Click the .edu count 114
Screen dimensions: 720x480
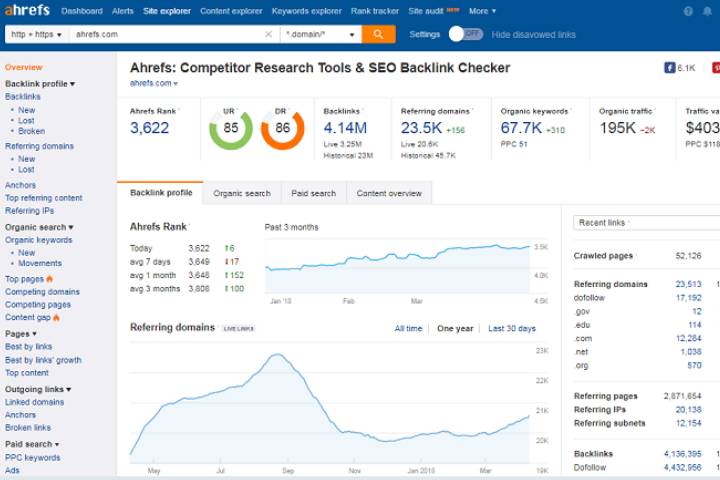[695, 325]
